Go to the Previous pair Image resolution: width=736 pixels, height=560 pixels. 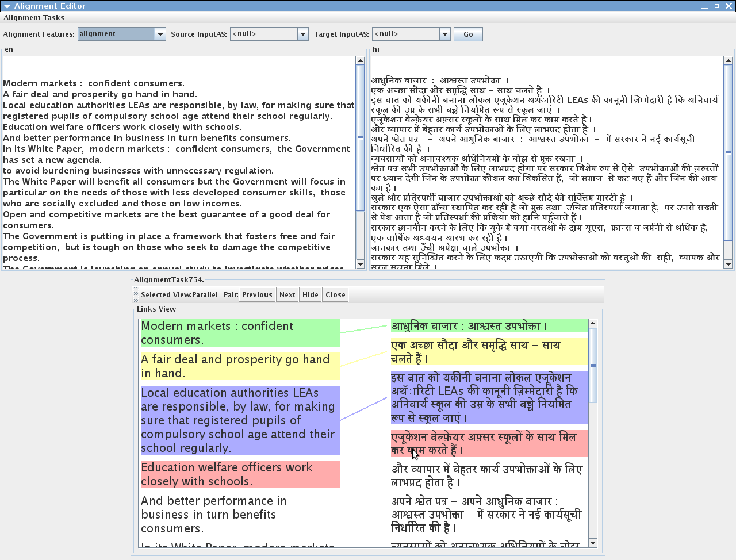[256, 294]
